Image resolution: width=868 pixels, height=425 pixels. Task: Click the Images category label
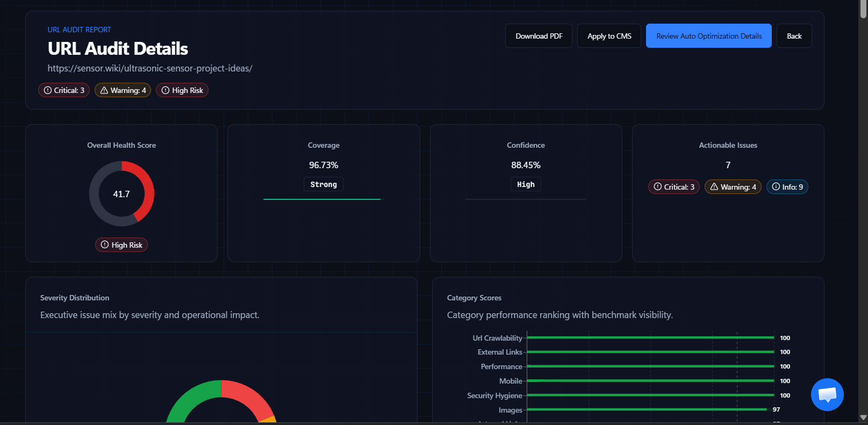(510, 410)
